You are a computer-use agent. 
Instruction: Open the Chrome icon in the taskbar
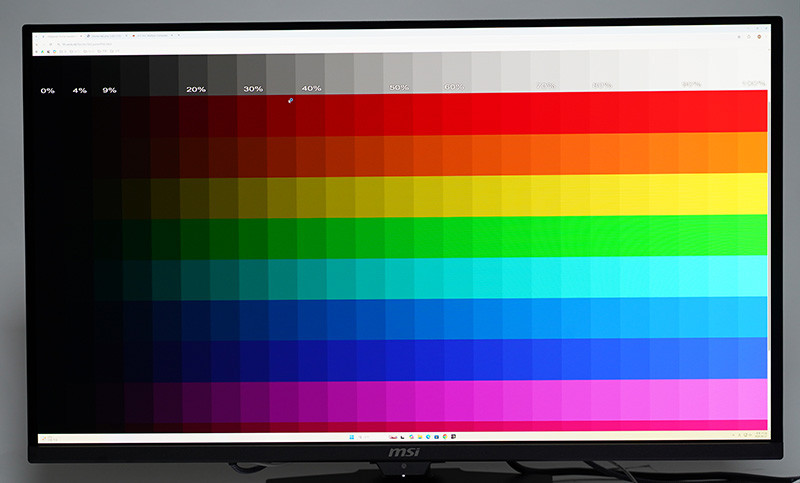[x=445, y=437]
